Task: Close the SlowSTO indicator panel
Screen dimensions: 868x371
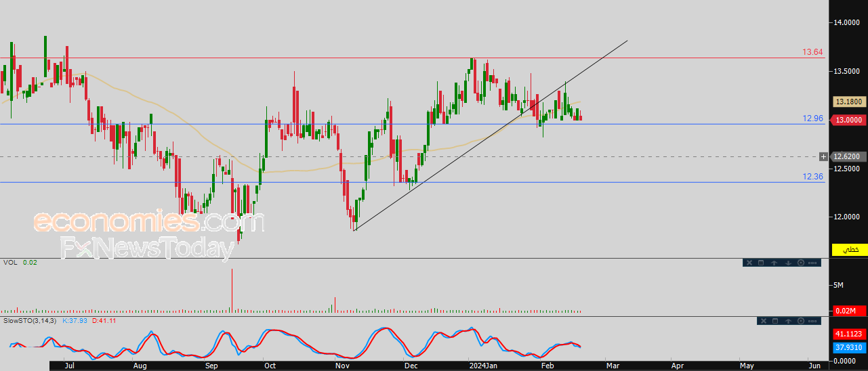Action: (x=764, y=321)
